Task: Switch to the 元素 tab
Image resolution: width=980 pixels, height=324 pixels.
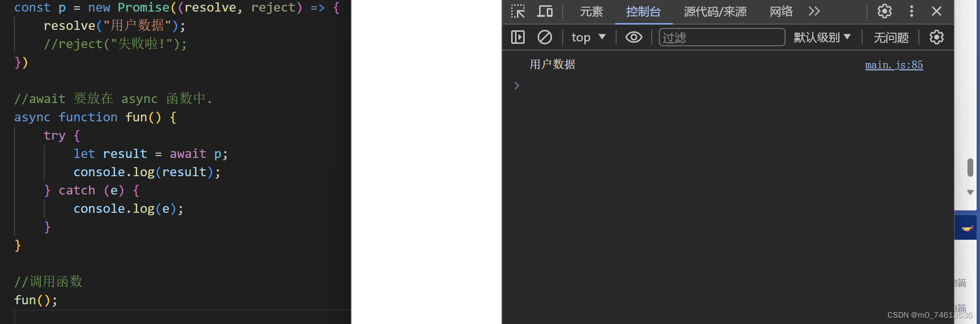Action: click(591, 12)
